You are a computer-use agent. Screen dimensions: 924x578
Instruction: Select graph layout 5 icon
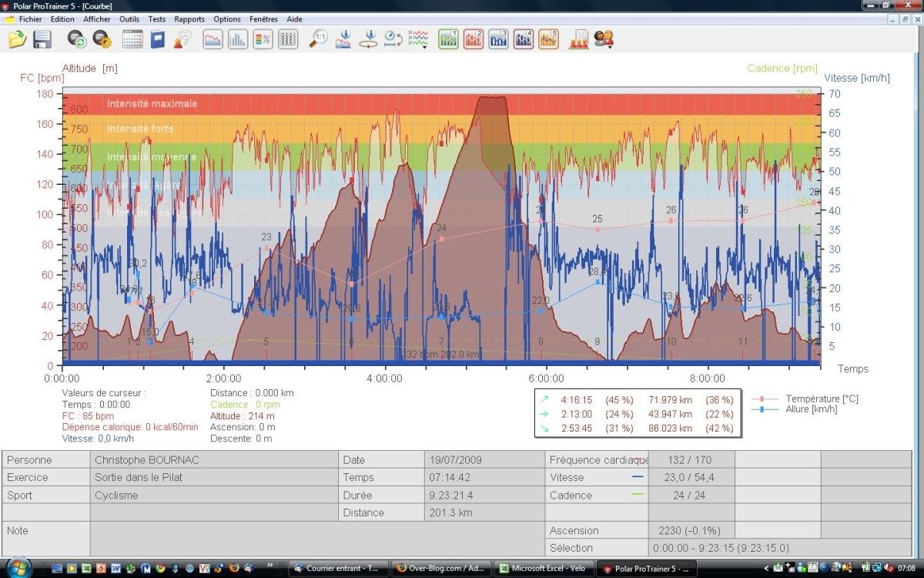click(548, 39)
